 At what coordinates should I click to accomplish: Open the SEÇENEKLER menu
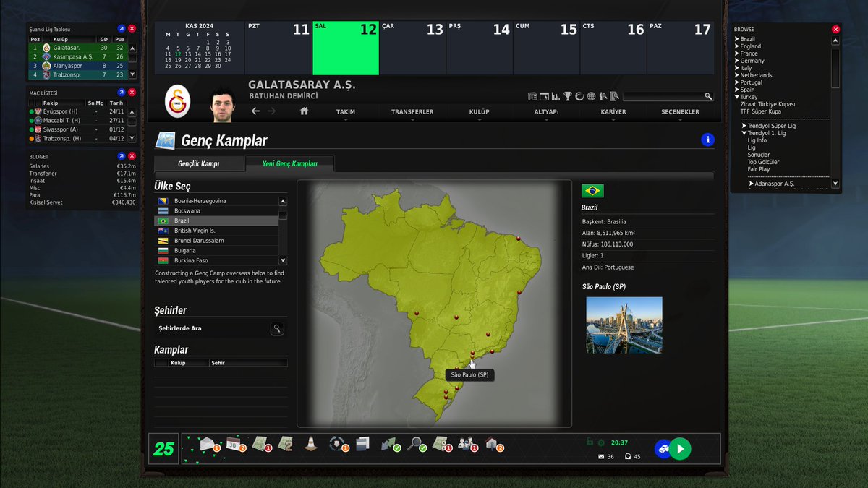click(x=680, y=112)
